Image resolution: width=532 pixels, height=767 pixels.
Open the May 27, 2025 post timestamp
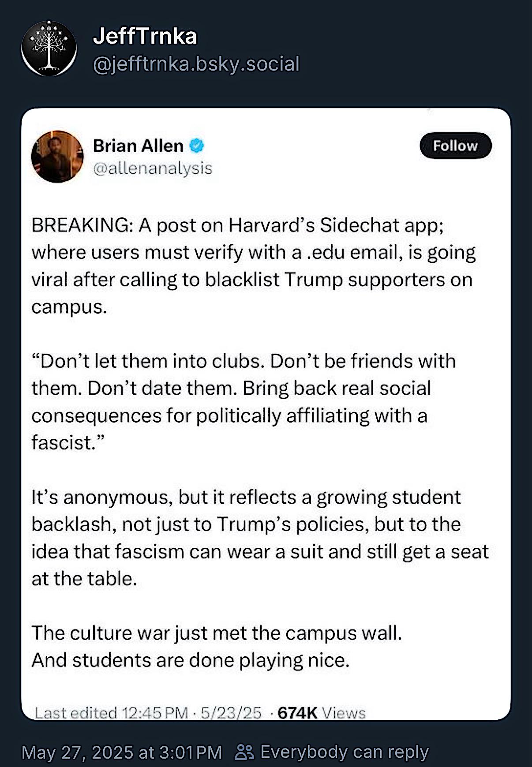(122, 752)
